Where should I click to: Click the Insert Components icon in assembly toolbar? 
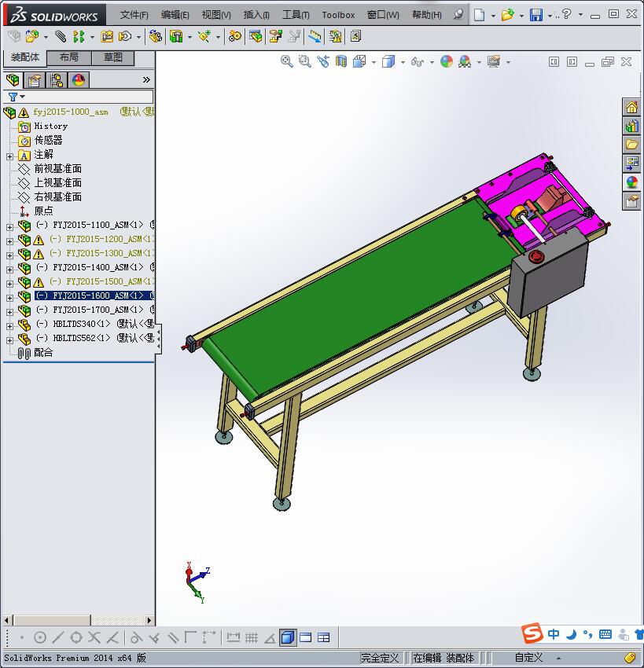(x=32, y=37)
